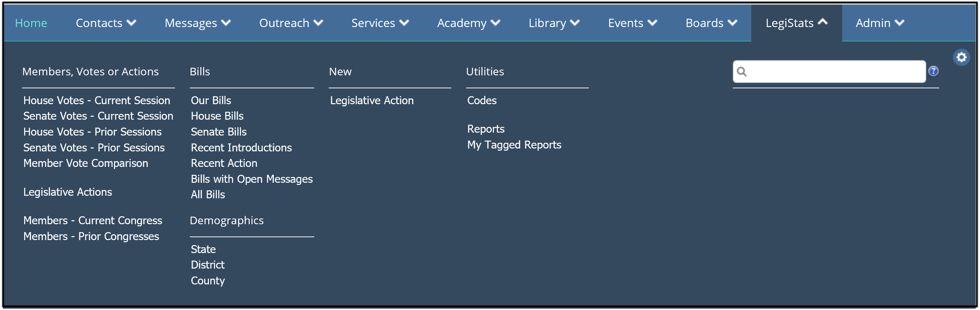The image size is (980, 310).
Task: View Our Bills list
Action: (211, 100)
